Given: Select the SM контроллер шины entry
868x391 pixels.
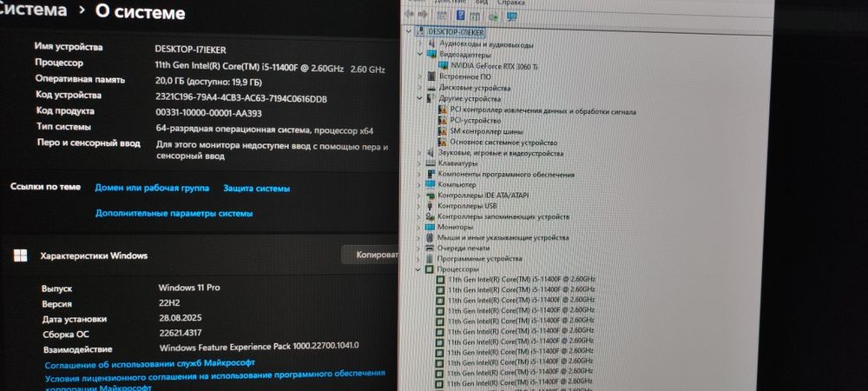Looking at the screenshot, I should click(x=486, y=131).
